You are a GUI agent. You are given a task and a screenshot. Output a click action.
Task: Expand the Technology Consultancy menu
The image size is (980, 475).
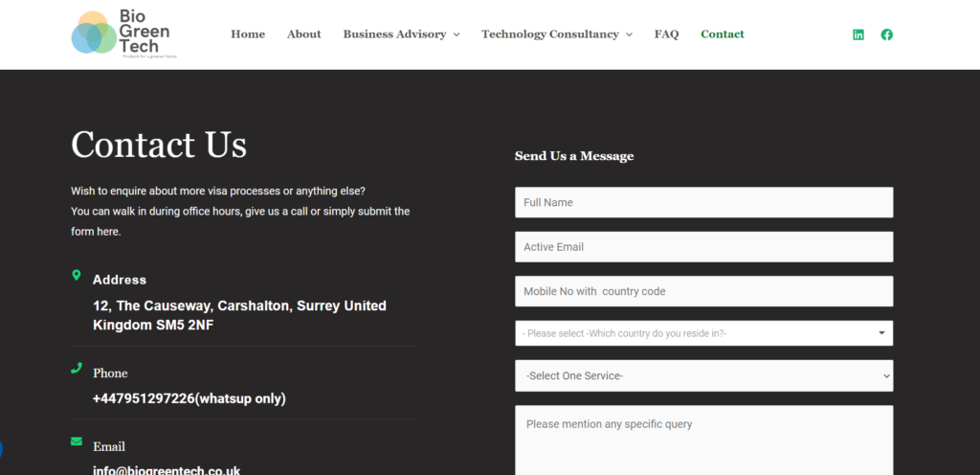tap(556, 34)
